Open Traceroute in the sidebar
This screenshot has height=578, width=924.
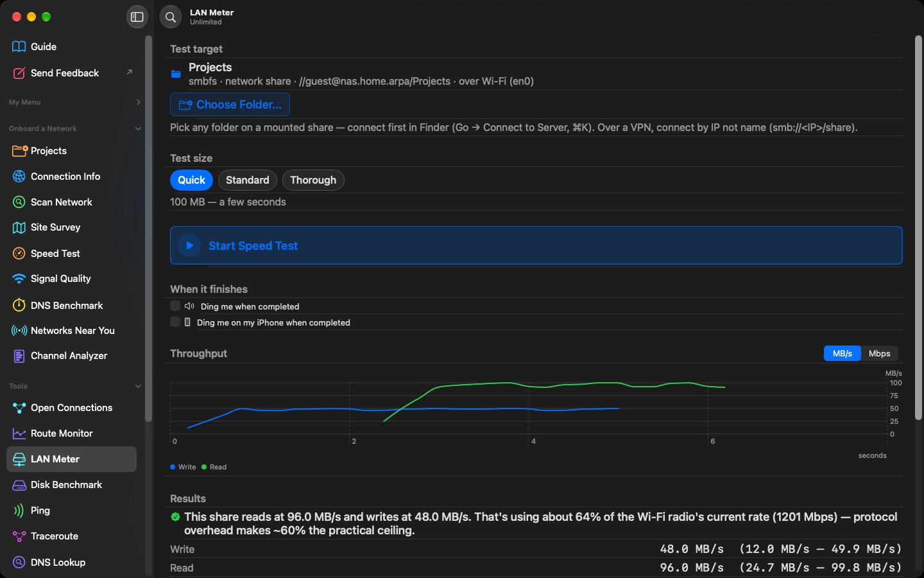click(x=72, y=536)
